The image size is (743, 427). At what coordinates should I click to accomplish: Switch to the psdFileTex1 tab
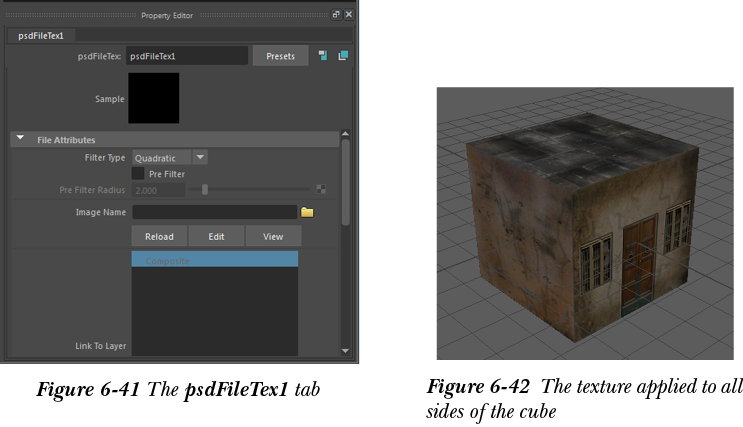41,36
